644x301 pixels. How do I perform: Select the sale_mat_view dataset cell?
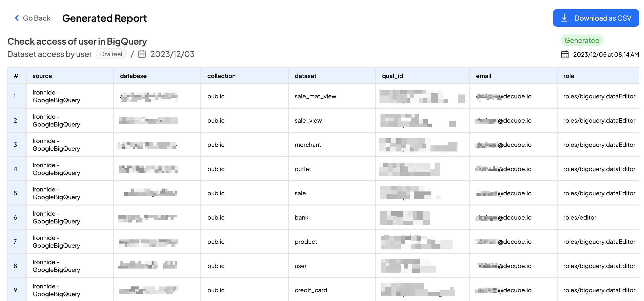pyautogui.click(x=315, y=96)
